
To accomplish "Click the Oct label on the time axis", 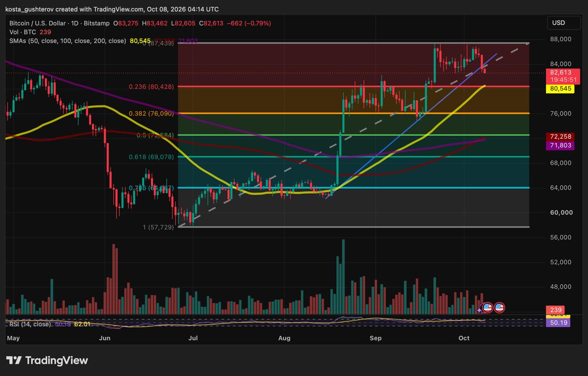I will point(464,338).
